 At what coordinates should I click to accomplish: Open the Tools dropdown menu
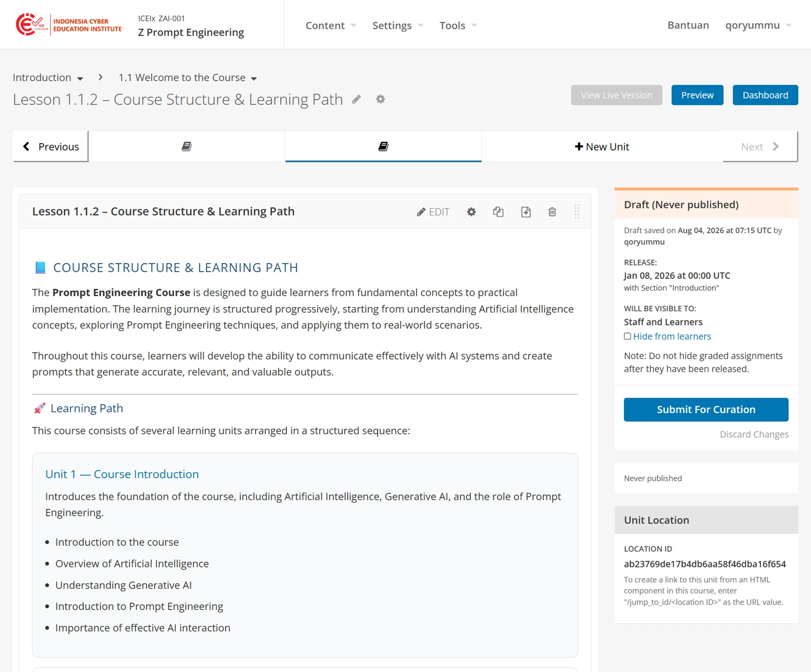tap(458, 25)
